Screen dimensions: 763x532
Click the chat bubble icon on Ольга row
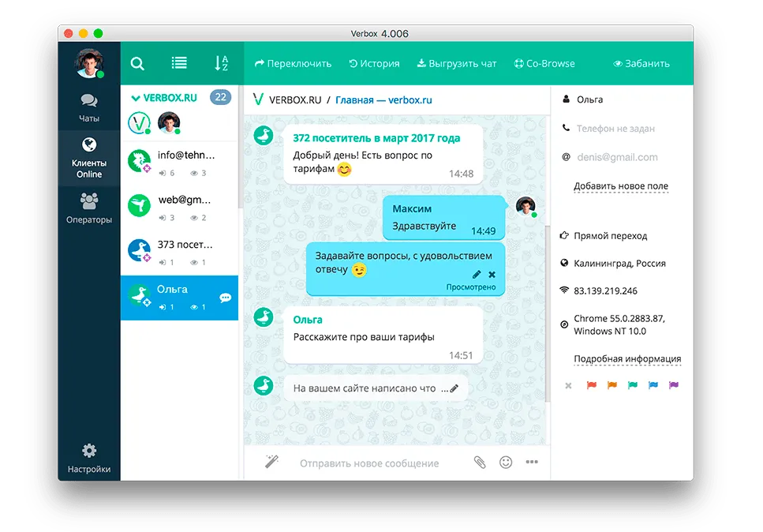click(226, 298)
